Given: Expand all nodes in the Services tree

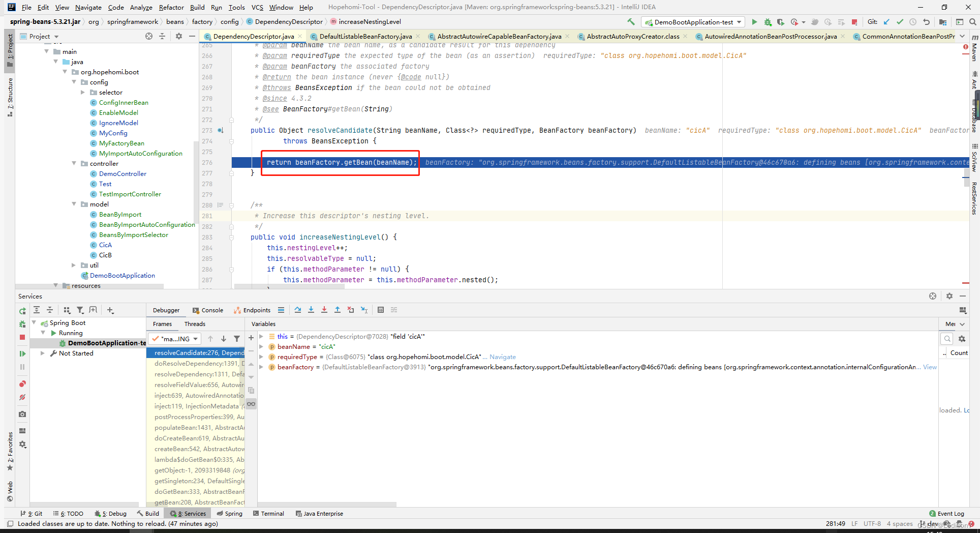Looking at the screenshot, I should pyautogui.click(x=37, y=310).
